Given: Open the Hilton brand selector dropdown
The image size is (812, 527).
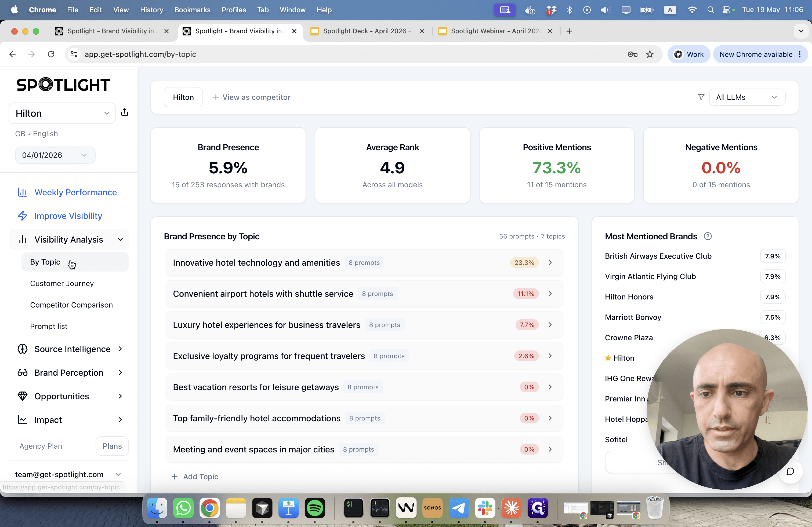Looking at the screenshot, I should point(62,113).
